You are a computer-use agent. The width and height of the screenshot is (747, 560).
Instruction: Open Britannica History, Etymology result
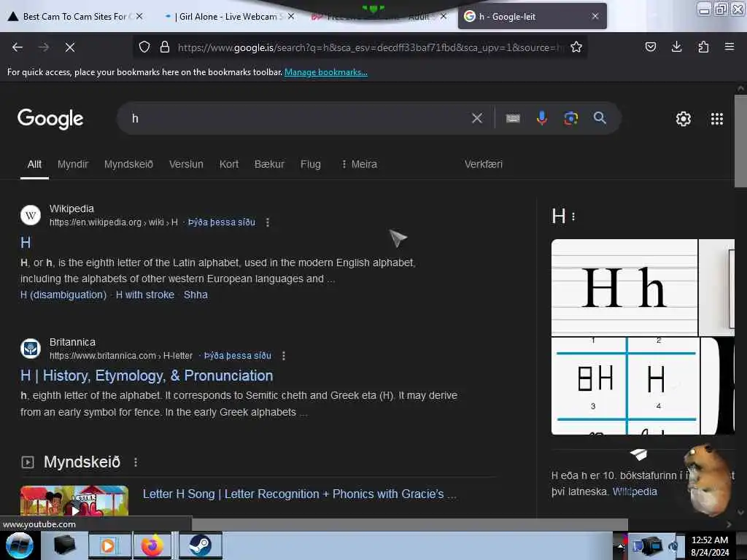click(147, 376)
